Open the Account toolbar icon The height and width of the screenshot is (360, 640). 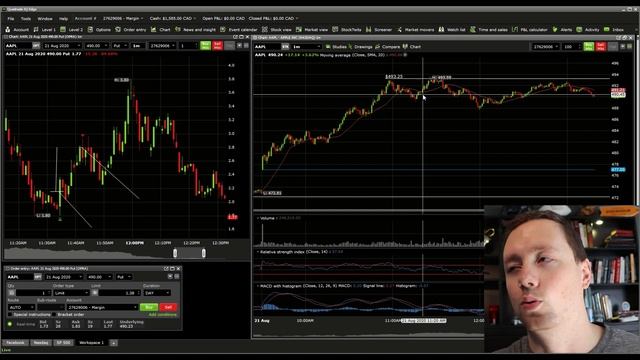click(17, 29)
